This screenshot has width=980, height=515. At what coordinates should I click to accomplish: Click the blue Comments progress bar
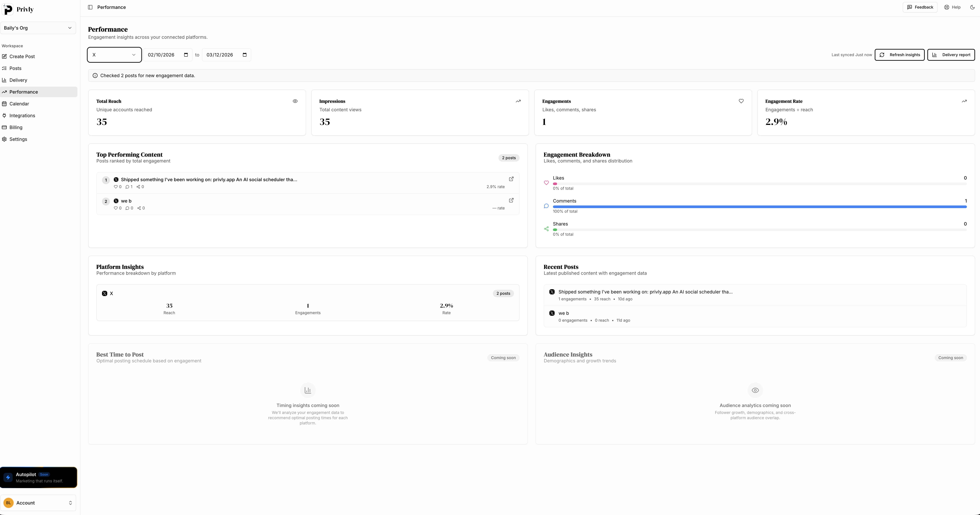(x=760, y=207)
